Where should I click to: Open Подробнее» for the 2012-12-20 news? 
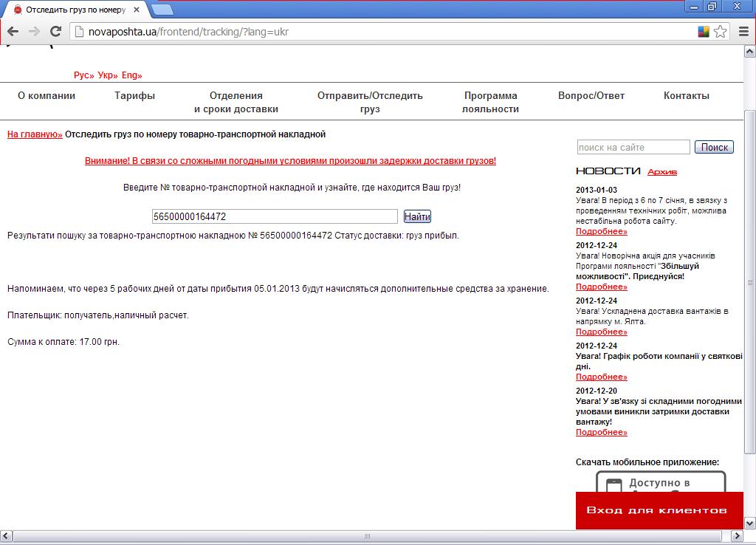point(601,433)
